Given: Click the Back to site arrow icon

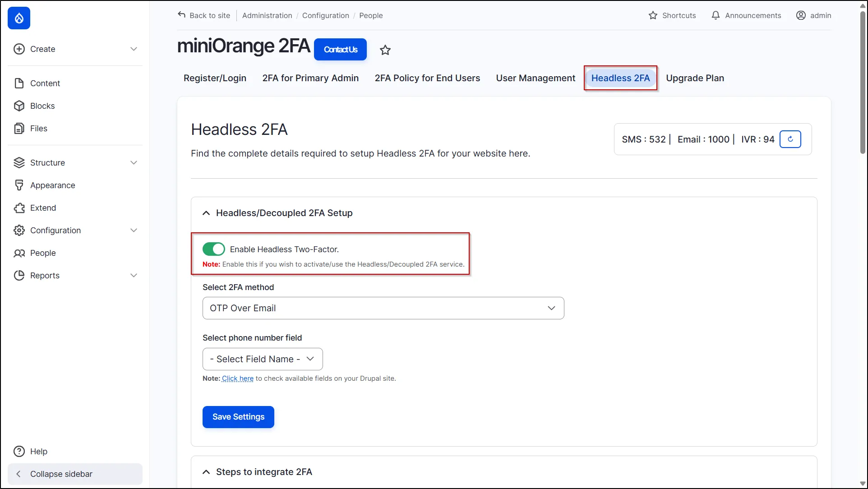Looking at the screenshot, I should pos(181,15).
